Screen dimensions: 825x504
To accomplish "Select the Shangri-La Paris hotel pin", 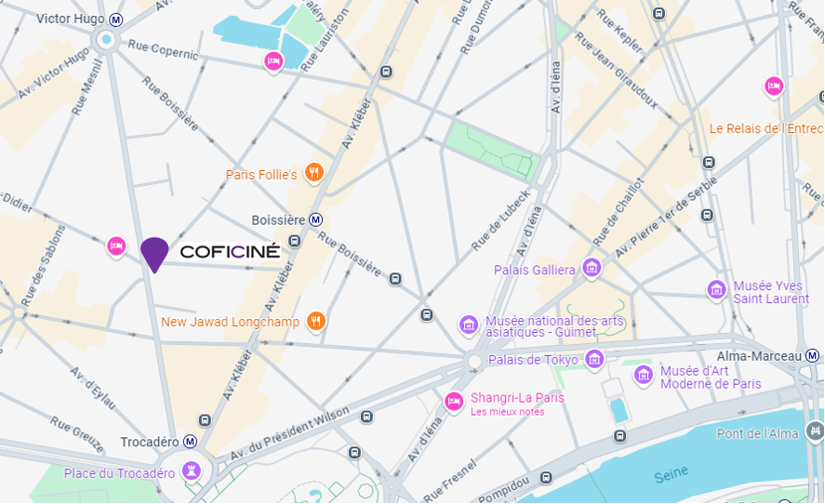I will (453, 402).
